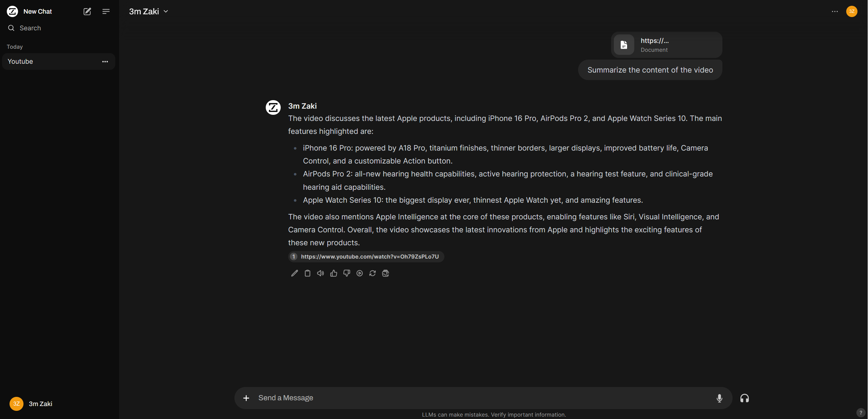Open the top-right three dots menu
The width and height of the screenshot is (868, 419).
click(835, 12)
